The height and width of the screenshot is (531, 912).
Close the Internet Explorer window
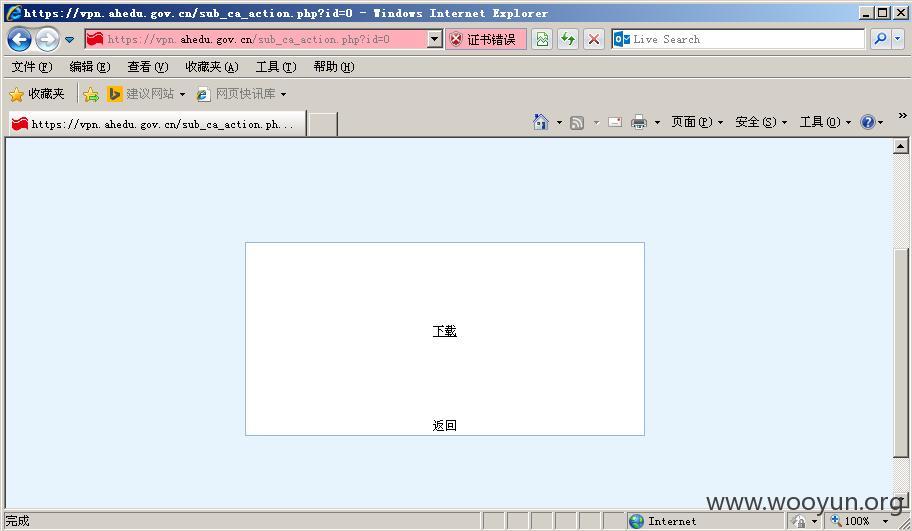tap(899, 13)
